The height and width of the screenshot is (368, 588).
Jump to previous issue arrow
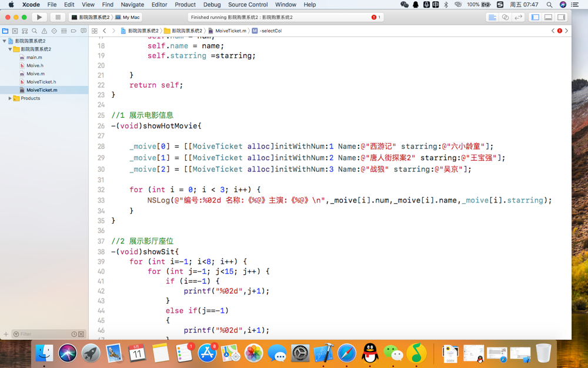tap(553, 31)
